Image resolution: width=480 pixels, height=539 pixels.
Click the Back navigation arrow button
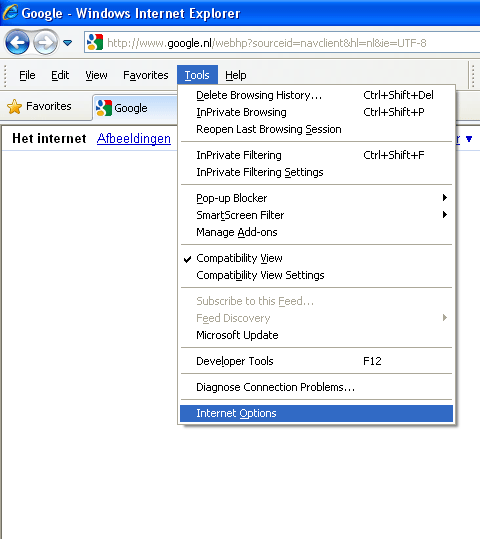[x=17, y=43]
